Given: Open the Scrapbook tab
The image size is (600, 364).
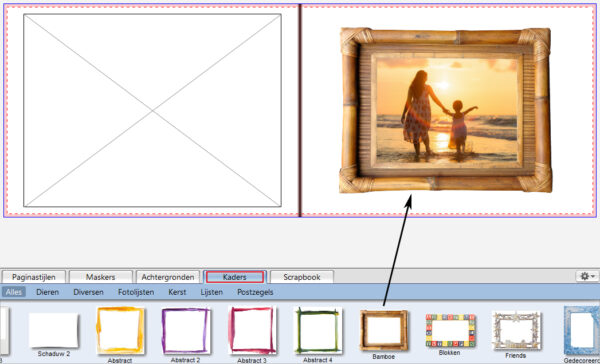Looking at the screenshot, I should coord(302,277).
